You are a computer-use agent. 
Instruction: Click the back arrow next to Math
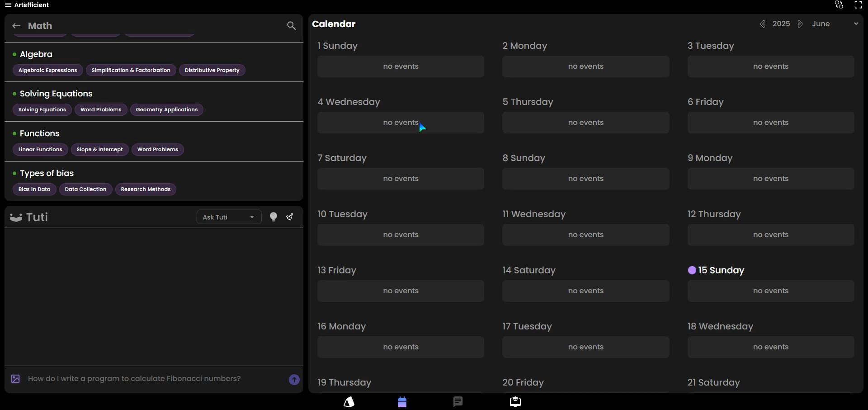(x=16, y=26)
